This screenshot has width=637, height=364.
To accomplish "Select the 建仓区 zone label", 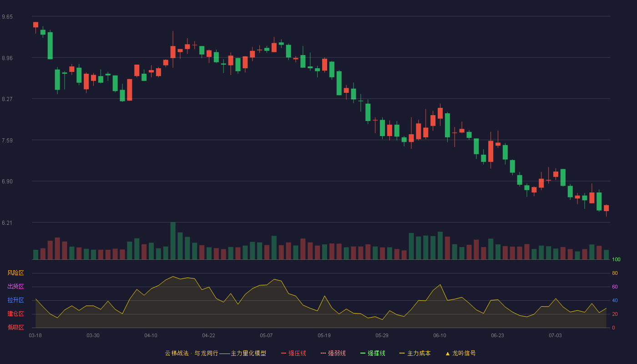I will tap(15, 314).
